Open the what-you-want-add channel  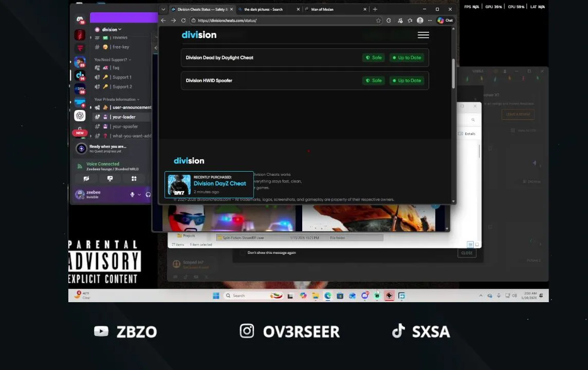click(x=121, y=136)
